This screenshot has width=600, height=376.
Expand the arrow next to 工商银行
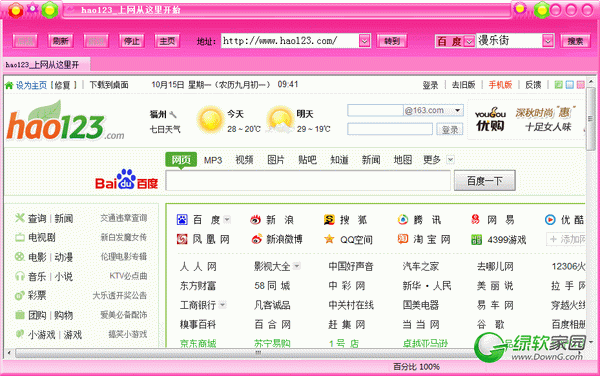pyautogui.click(x=223, y=305)
